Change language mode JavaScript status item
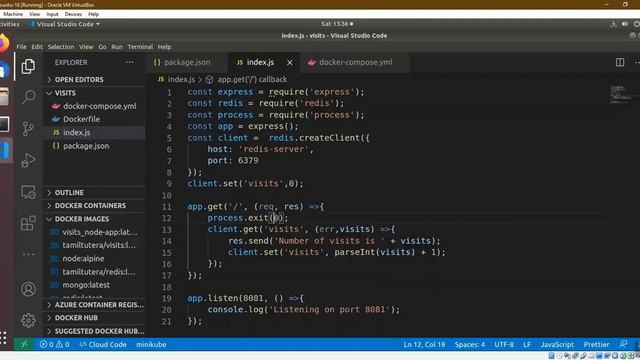This screenshot has height=360, width=640. (557, 344)
